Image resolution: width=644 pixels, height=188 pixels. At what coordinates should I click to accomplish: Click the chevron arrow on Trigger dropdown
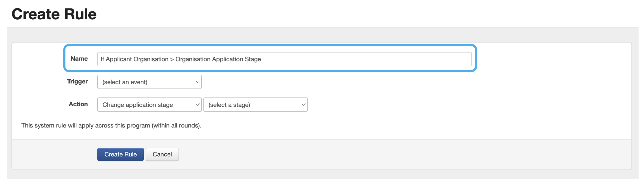(197, 82)
